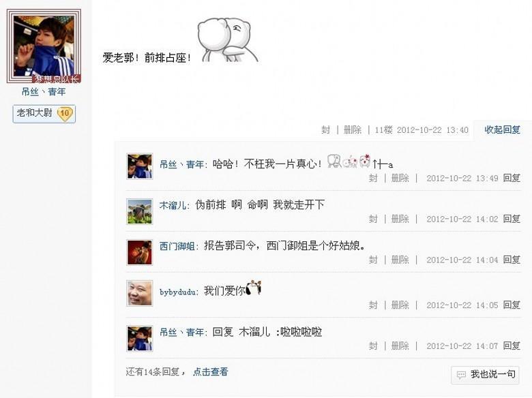Open the main poster's large avatar photo
The width and height of the screenshot is (532, 398).
[44, 46]
